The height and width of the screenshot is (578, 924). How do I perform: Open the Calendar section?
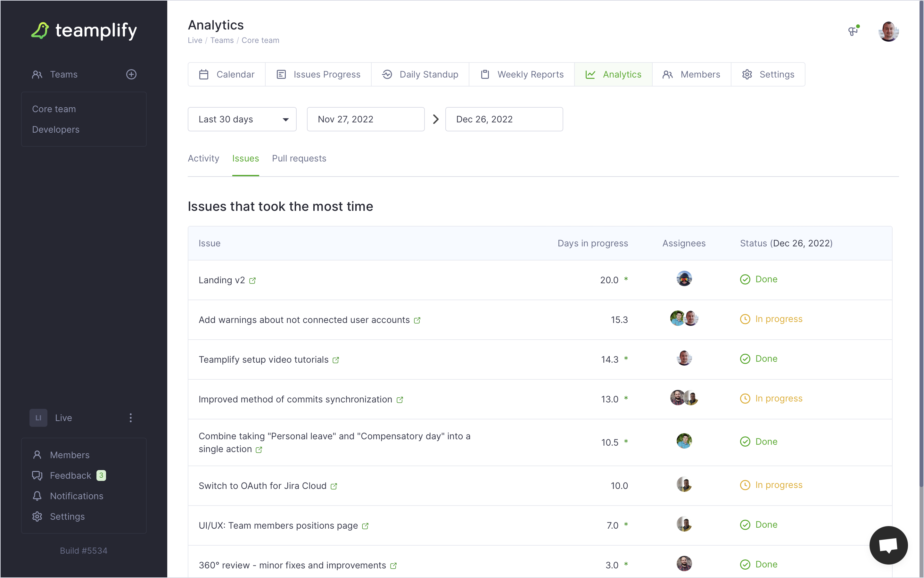226,74
